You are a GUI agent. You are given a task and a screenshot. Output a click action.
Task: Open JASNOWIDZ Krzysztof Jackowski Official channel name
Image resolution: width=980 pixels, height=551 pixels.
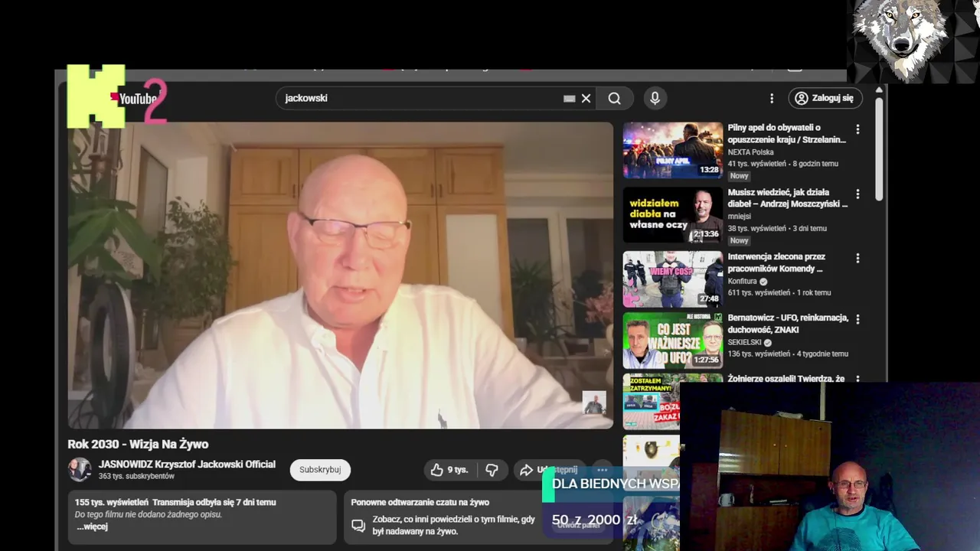coord(187,465)
